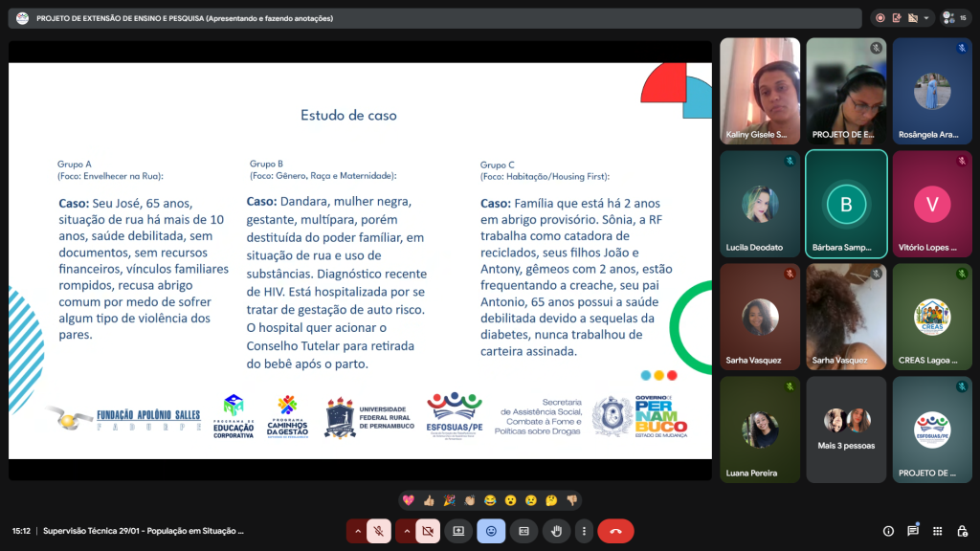Open the activities grid icon
The image size is (980, 551).
click(937, 531)
